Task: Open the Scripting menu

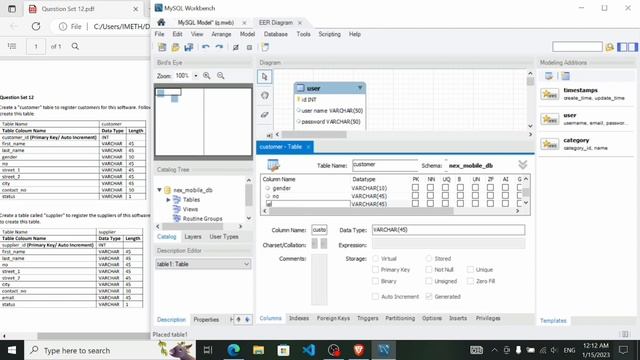Action: tap(329, 34)
